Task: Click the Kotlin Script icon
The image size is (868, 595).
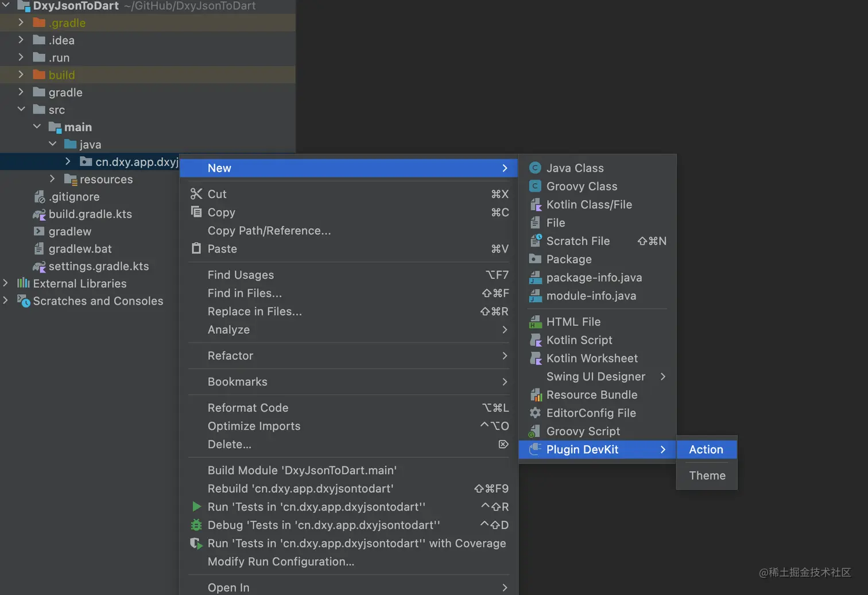Action: tap(534, 340)
